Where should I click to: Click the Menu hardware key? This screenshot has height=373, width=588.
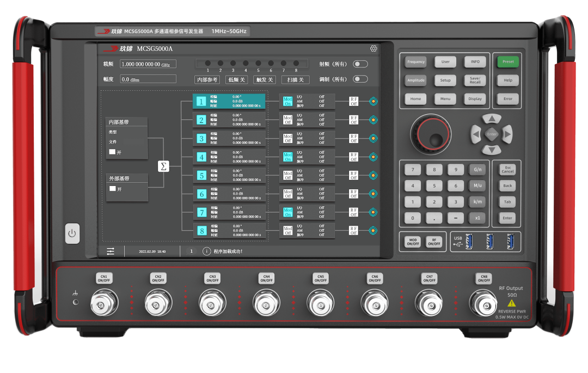(x=445, y=99)
